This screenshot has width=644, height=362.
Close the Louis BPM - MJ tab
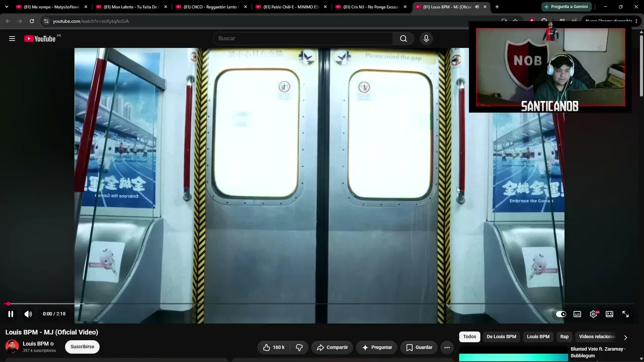pyautogui.click(x=485, y=7)
